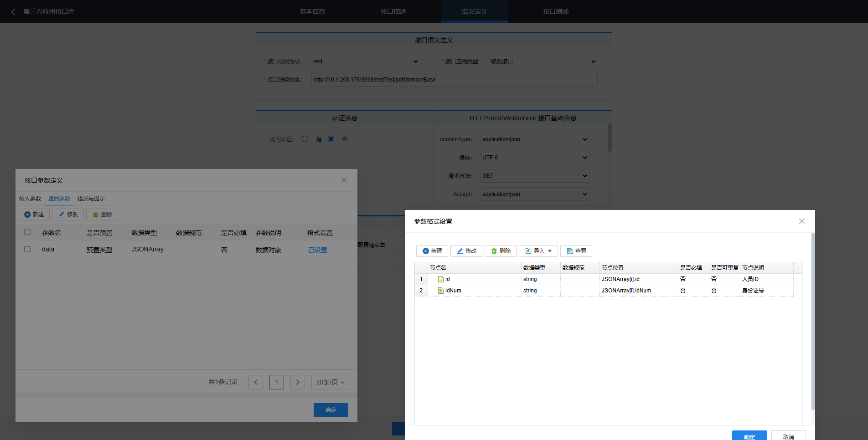Click 确定 button in 接口参数定义 dialog
The image size is (868, 440).
[x=331, y=410]
